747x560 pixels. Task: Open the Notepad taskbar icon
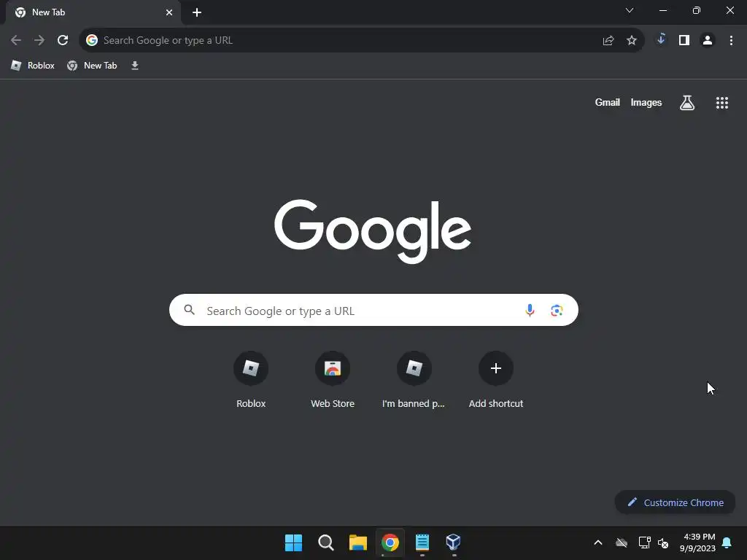[x=422, y=542]
